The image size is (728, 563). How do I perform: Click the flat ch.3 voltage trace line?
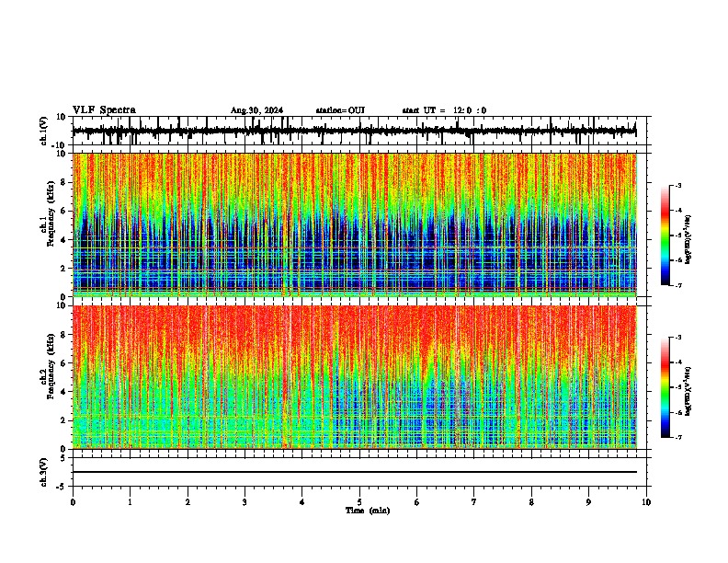click(354, 472)
